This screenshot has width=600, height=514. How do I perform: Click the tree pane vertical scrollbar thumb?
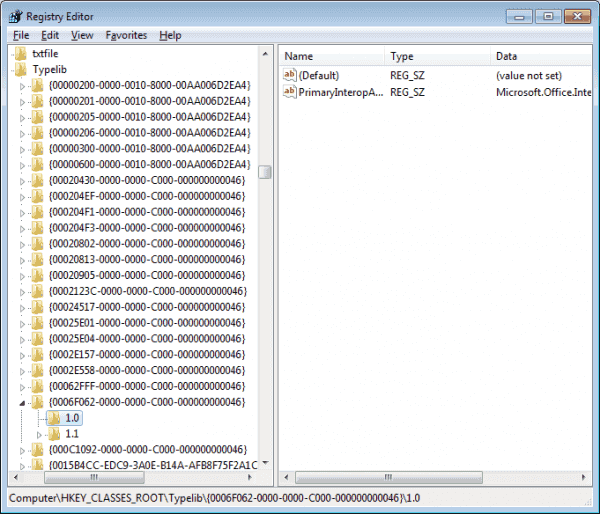(265, 172)
